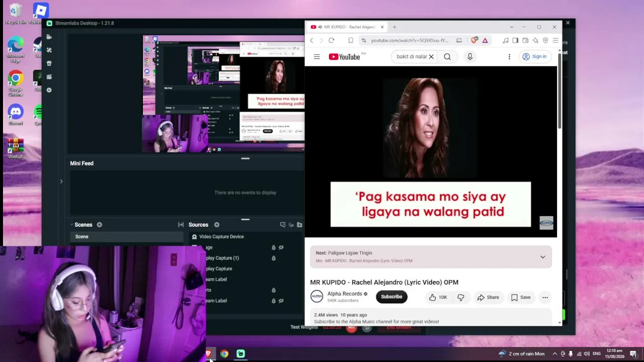Add a new scene with the plus icon
Screen dimensions: 644x362
click(x=99, y=225)
